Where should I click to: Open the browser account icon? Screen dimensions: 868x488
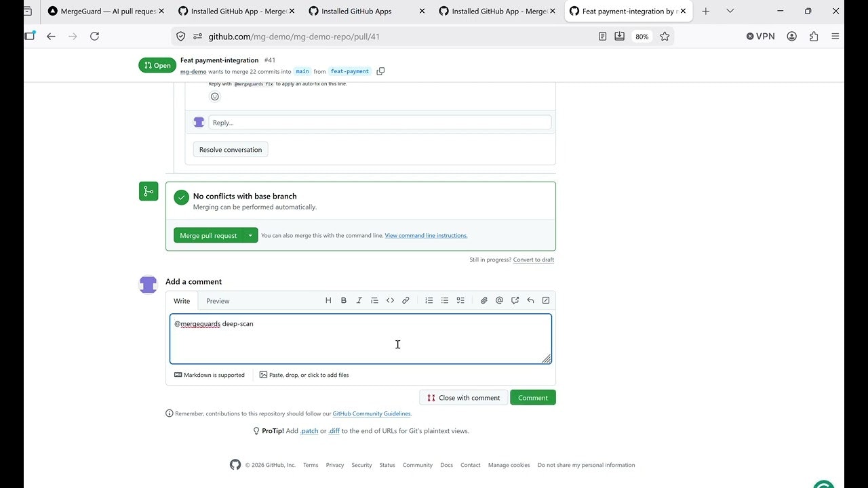click(791, 36)
